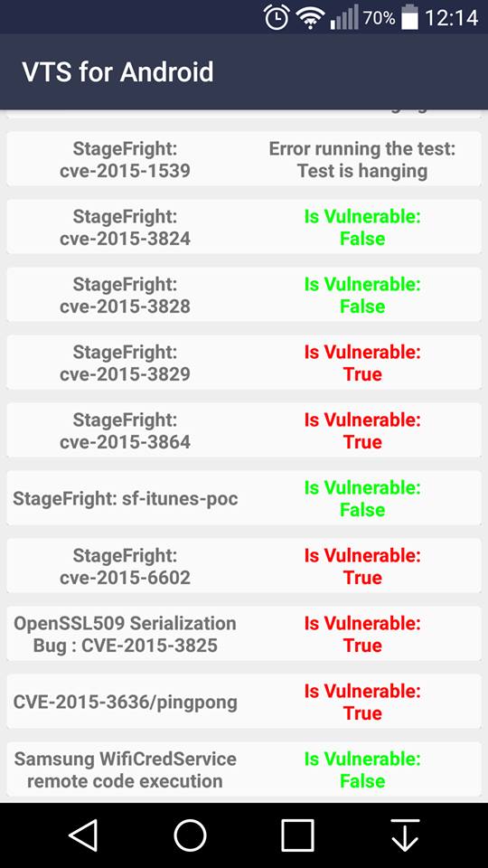Viewport: 488px width, 868px height.
Task: Select StageFright sf-itunes-poc row
Action: pos(244,498)
